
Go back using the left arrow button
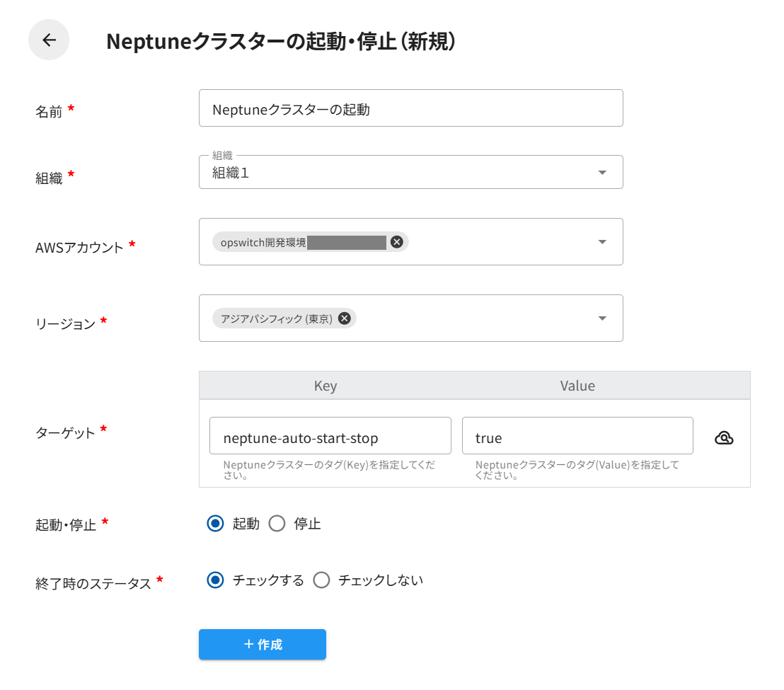[49, 40]
